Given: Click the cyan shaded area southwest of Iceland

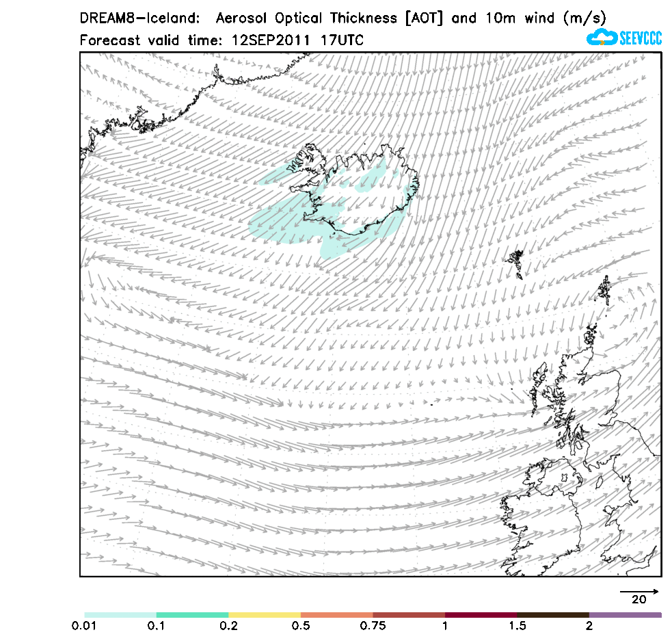Looking at the screenshot, I should (x=280, y=222).
